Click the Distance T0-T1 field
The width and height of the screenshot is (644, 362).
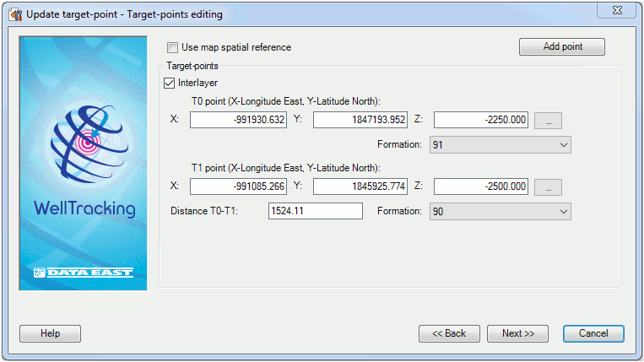tap(316, 211)
